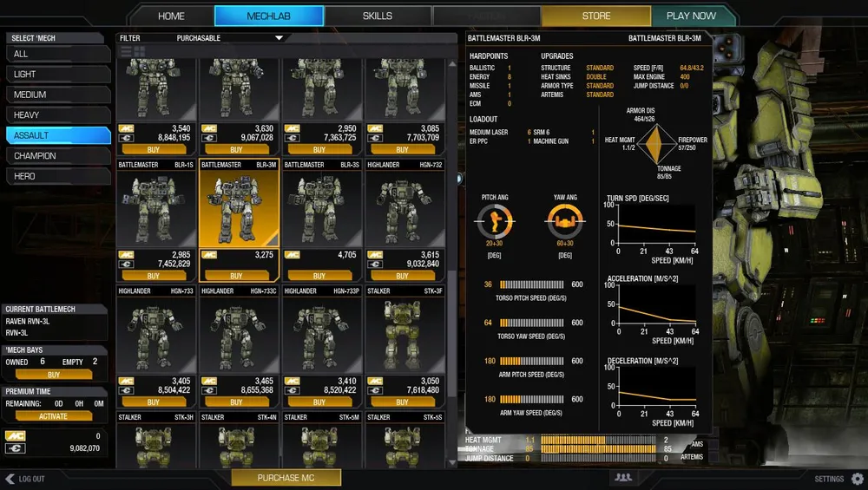This screenshot has width=868, height=490.
Task: Filter mechs by Light class
Action: tap(58, 74)
